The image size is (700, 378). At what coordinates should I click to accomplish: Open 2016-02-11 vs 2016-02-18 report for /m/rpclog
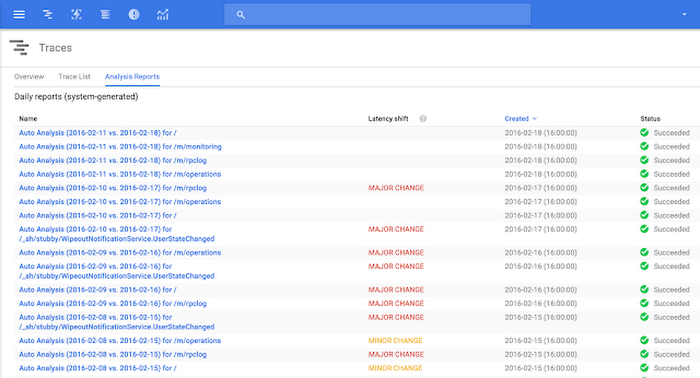tap(113, 160)
